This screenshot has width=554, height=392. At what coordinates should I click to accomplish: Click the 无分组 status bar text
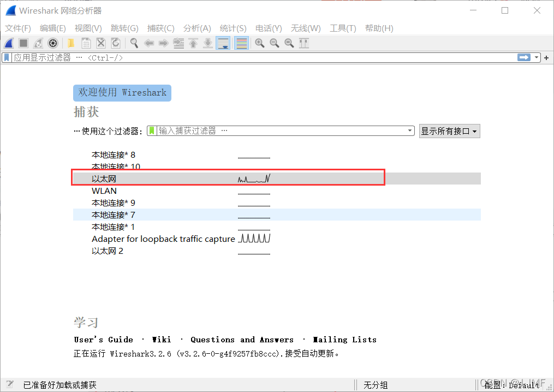click(376, 385)
